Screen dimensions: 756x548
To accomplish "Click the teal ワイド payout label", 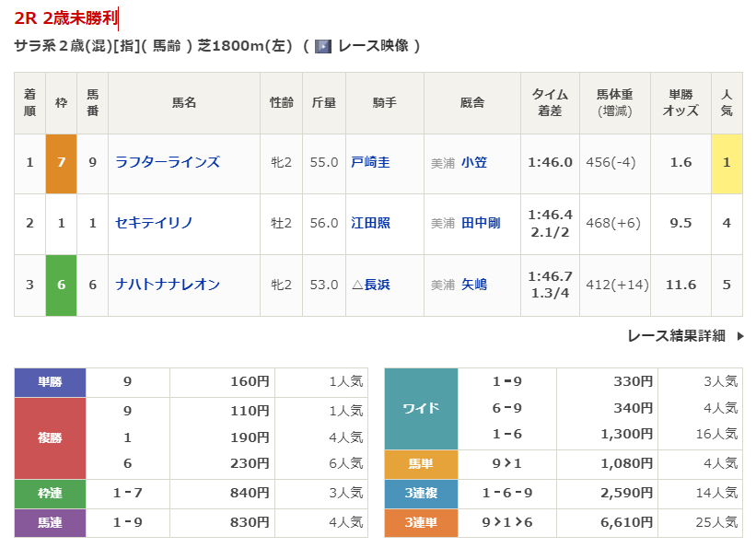I will pyautogui.click(x=421, y=409).
